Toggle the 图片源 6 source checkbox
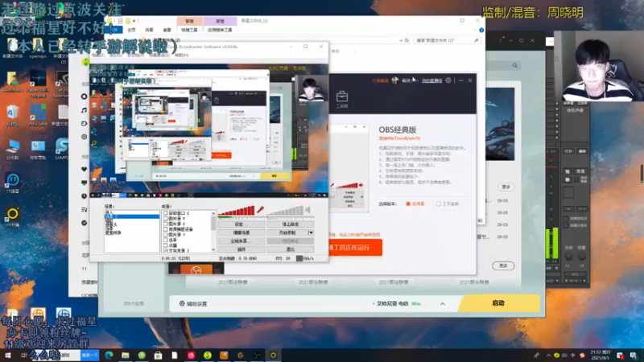 (166, 224)
